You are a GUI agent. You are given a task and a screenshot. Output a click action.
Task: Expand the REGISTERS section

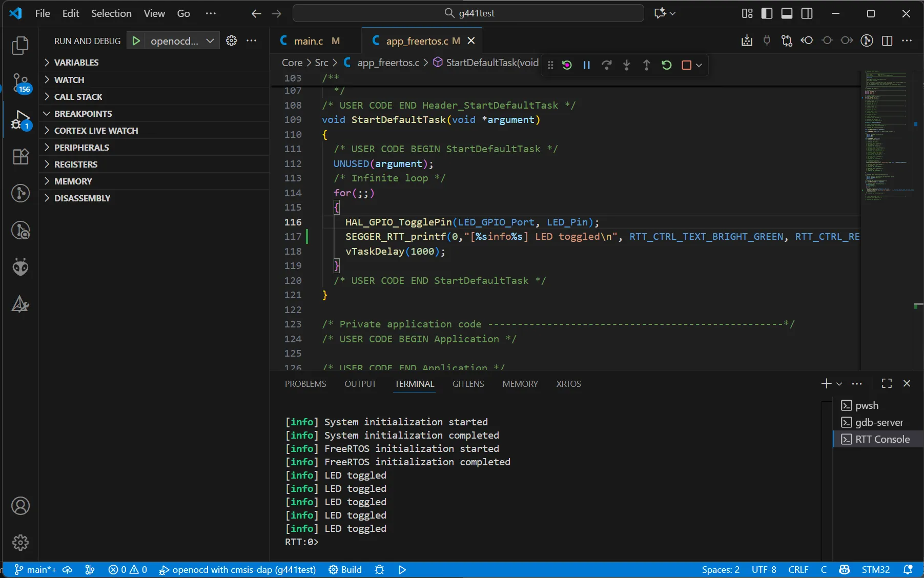[x=154, y=164]
